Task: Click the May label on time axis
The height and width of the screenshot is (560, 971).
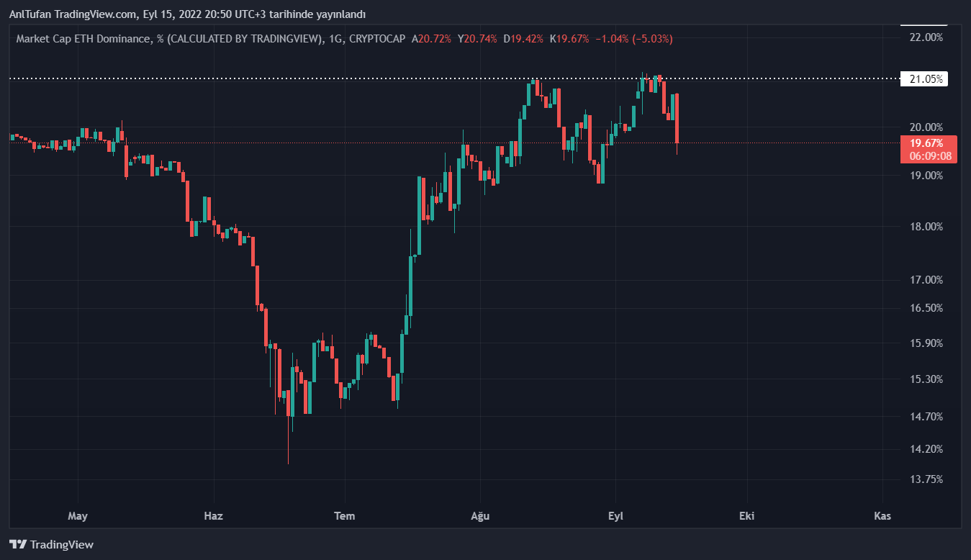Action: pyautogui.click(x=77, y=516)
